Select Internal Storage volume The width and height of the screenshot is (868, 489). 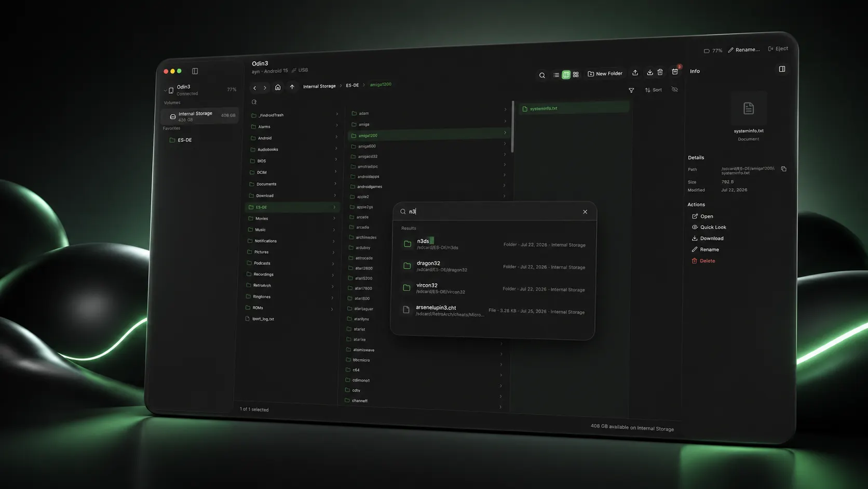(x=200, y=116)
